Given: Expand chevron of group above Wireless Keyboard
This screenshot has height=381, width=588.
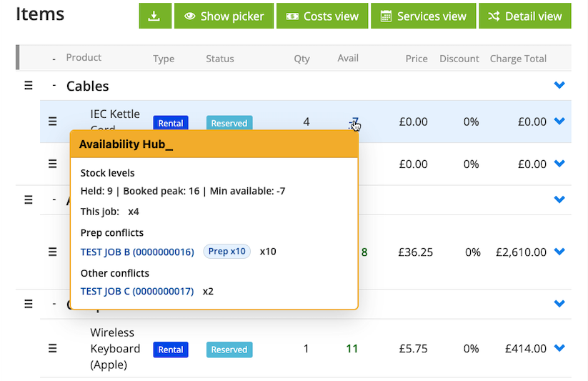Looking at the screenshot, I should click(x=559, y=303).
